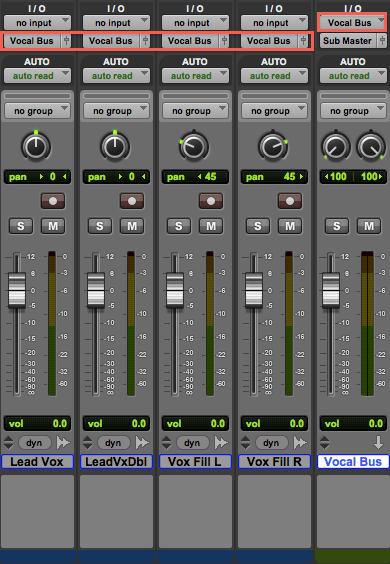Viewport: 390px width, 564px height.
Task: Click up/down track type arrows on Lead Vox
Action: (x=8, y=443)
